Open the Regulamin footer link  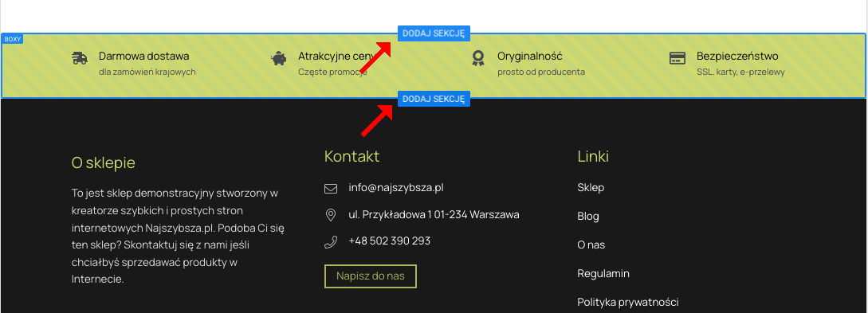coord(603,274)
